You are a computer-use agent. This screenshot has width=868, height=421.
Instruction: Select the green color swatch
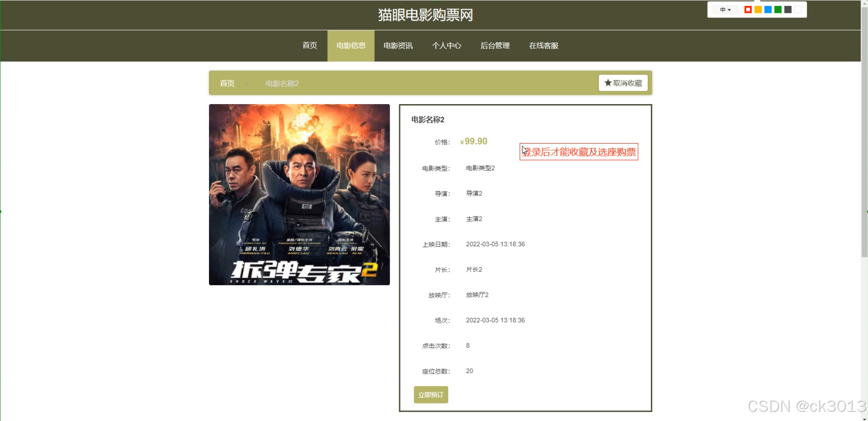(778, 10)
